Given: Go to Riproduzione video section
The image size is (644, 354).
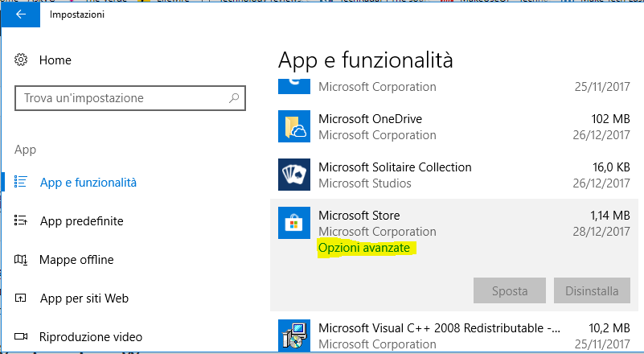Looking at the screenshot, I should 91,337.
